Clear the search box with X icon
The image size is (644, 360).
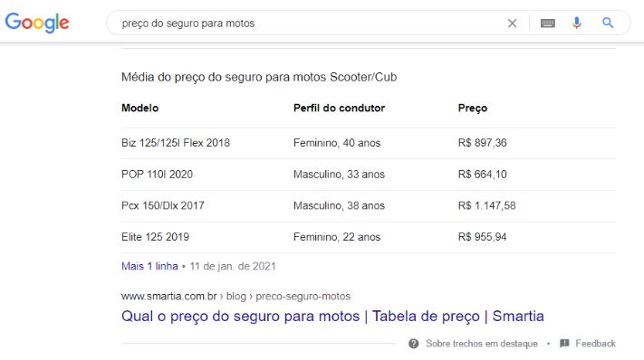pyautogui.click(x=512, y=24)
